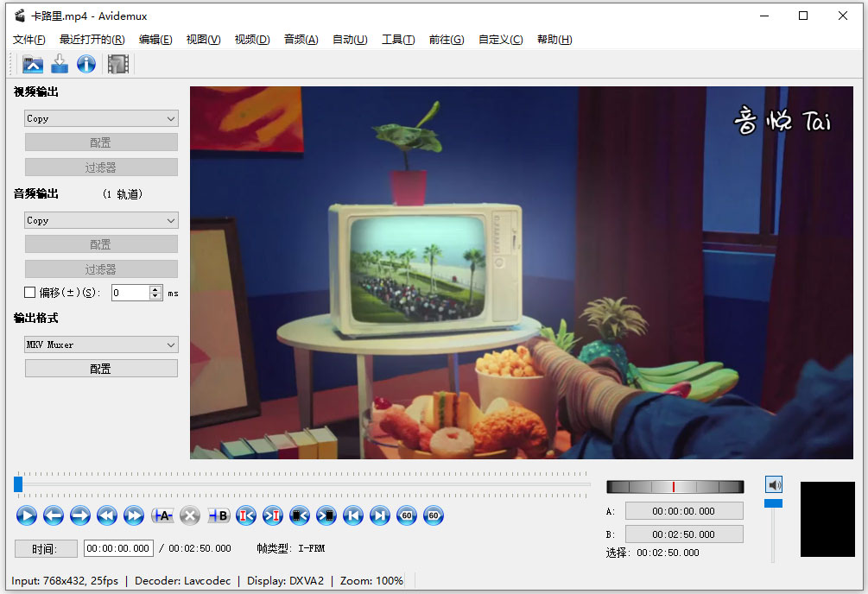
Task: Click the marker A time field
Action: [x=683, y=511]
